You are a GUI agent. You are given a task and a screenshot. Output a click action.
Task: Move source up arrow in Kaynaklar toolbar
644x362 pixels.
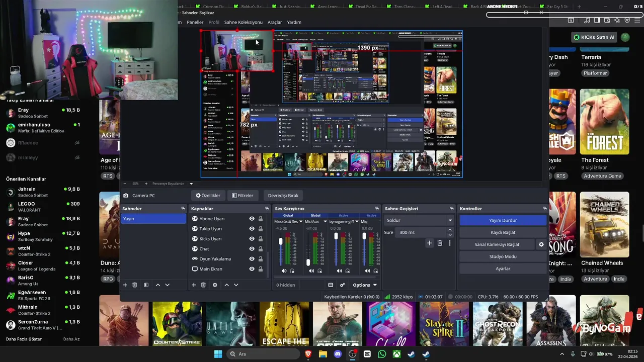(226, 285)
